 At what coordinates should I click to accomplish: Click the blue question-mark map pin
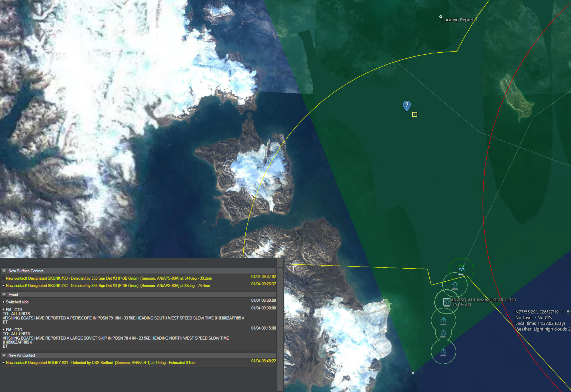click(x=407, y=105)
